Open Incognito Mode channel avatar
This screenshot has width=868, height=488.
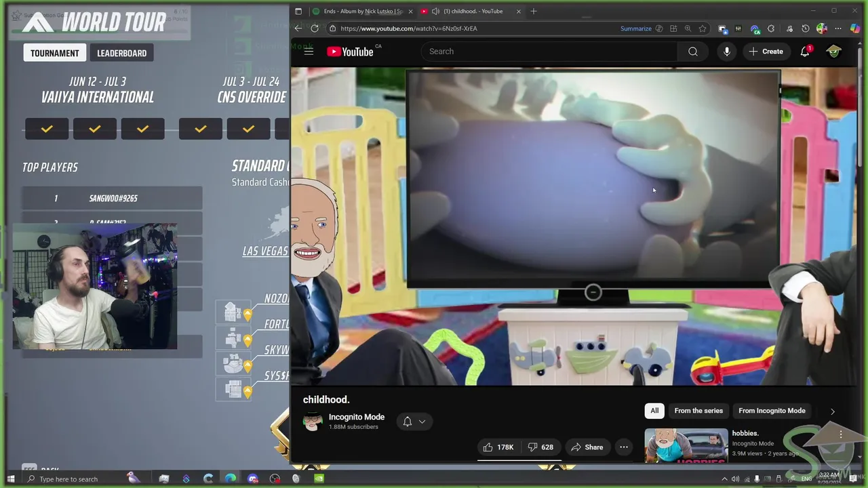(x=313, y=422)
